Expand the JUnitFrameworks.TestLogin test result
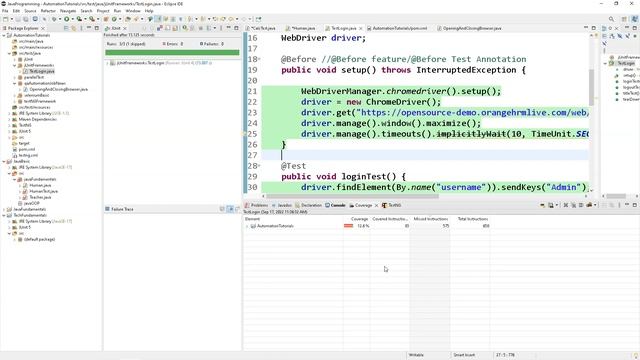Viewport: 640px width, 360px height. (x=107, y=63)
